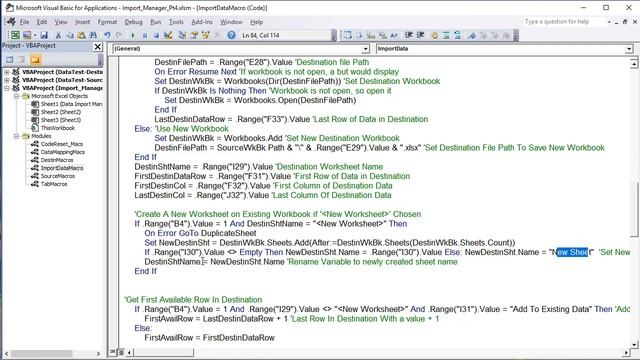Click the Paste clipboard icon
The image size is (640, 360).
click(x=81, y=35)
